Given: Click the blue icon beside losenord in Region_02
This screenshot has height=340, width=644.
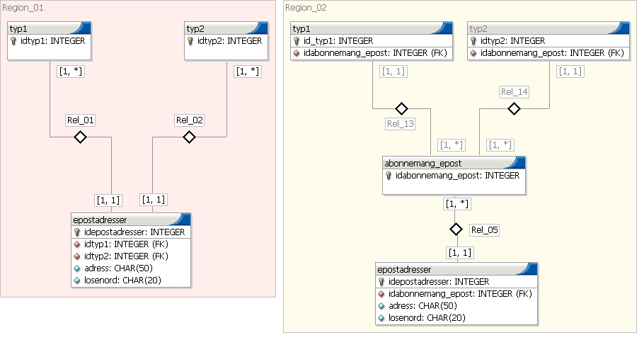Looking at the screenshot, I should pyautogui.click(x=381, y=318).
